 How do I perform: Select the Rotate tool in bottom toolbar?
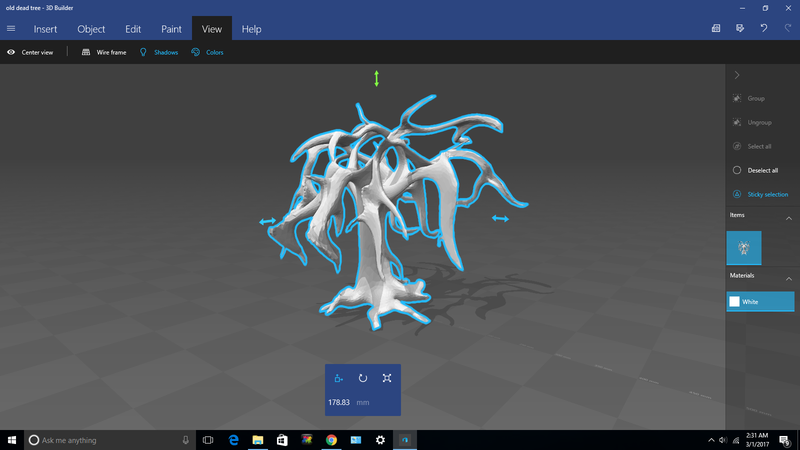362,378
